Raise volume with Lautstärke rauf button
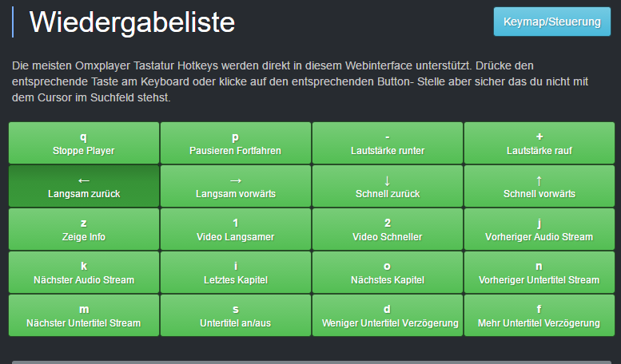This screenshot has width=621, height=364. pyautogui.click(x=539, y=143)
